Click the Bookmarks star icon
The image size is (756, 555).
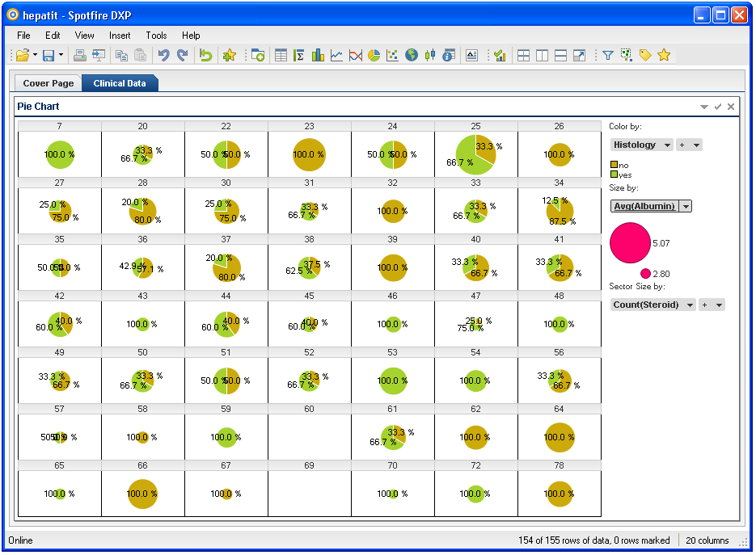pos(664,55)
